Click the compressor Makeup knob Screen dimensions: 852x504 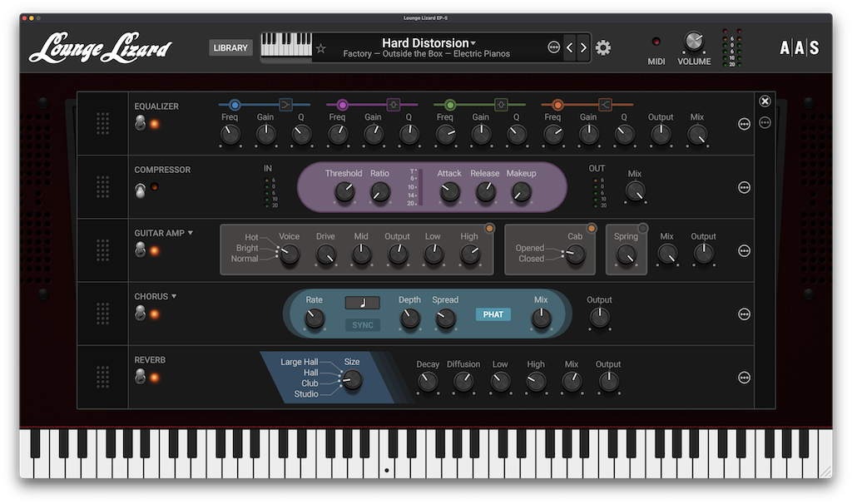(x=521, y=192)
